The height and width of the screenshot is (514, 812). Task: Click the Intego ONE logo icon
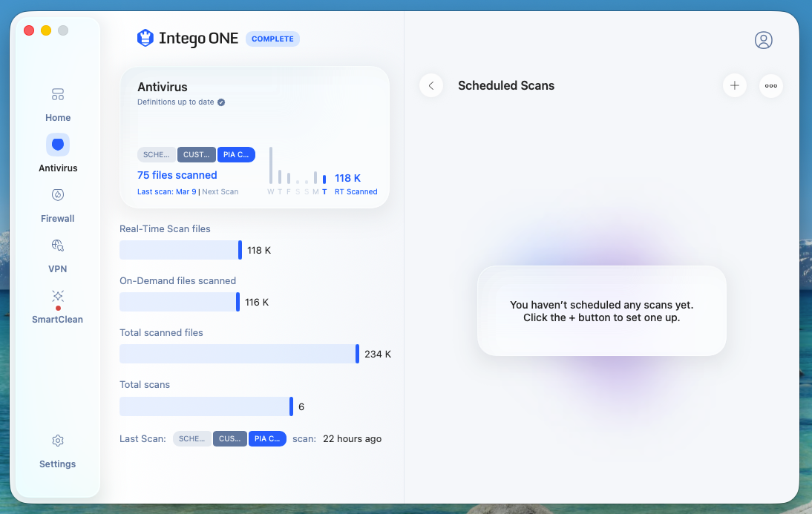(145, 39)
